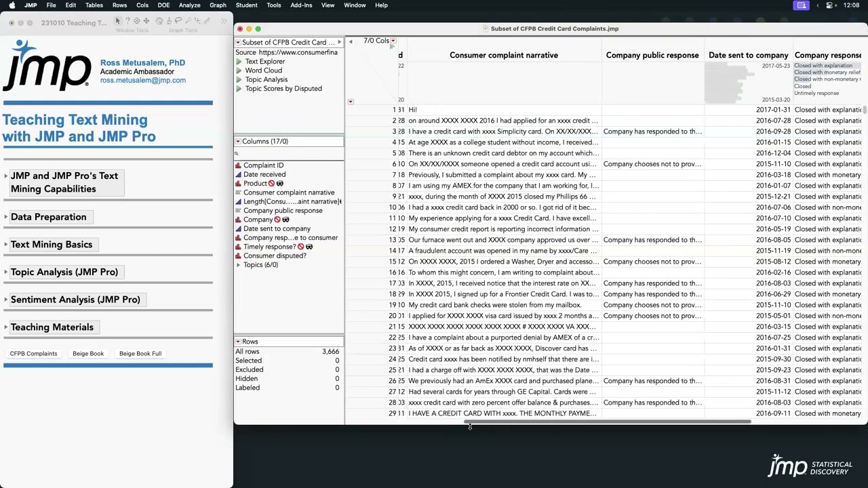Expand the Text Mining Basics section
The width and height of the screenshot is (868, 488).
pyautogui.click(x=6, y=245)
